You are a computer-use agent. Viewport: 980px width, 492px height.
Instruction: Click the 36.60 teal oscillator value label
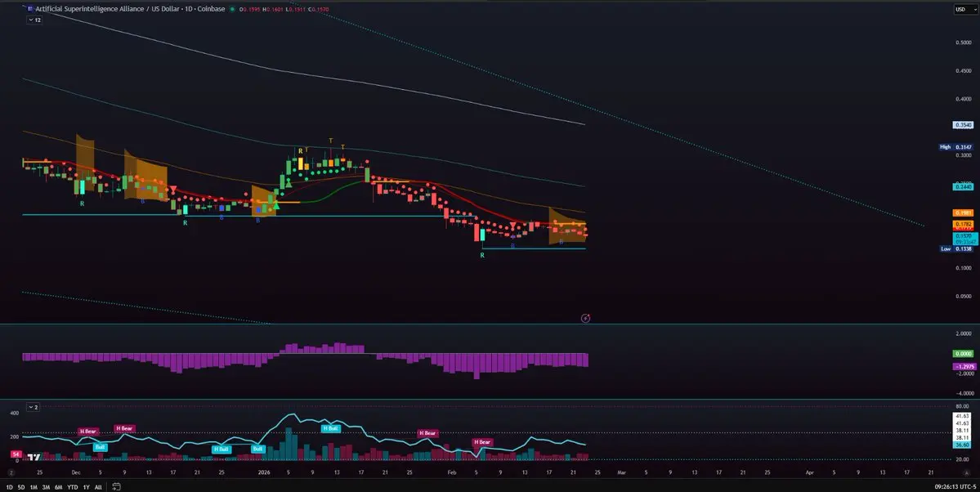(963, 445)
